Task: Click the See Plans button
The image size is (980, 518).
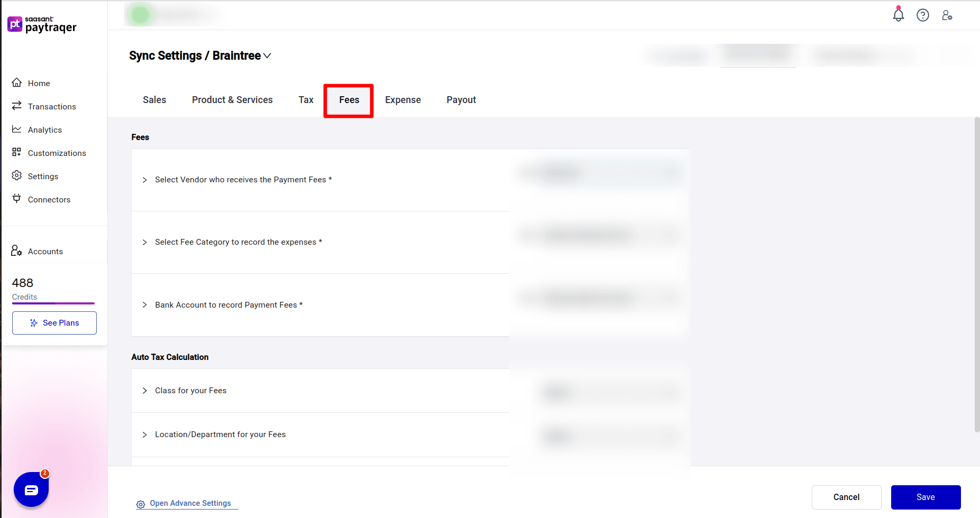Action: [x=54, y=322]
